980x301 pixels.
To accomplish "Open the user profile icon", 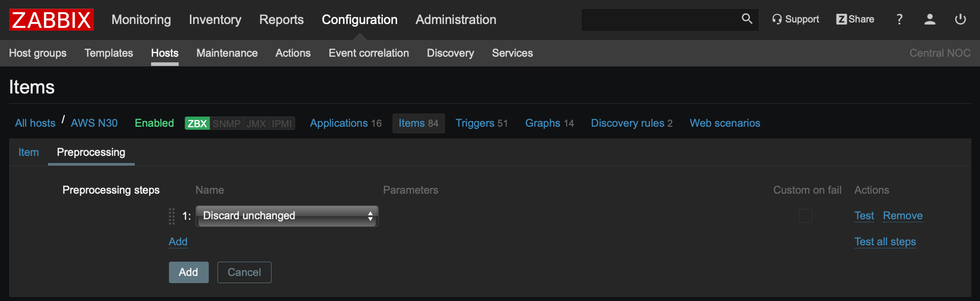I will click(929, 19).
